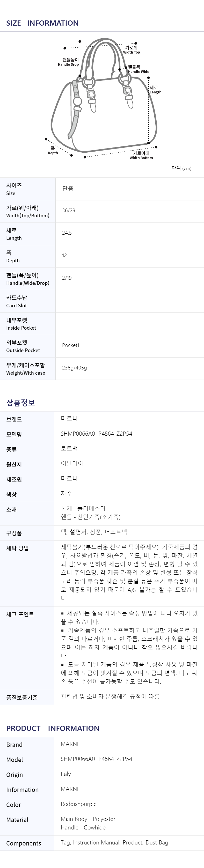Select the 24.5 length value
This screenshot has width=204, height=868.
pos(67,233)
